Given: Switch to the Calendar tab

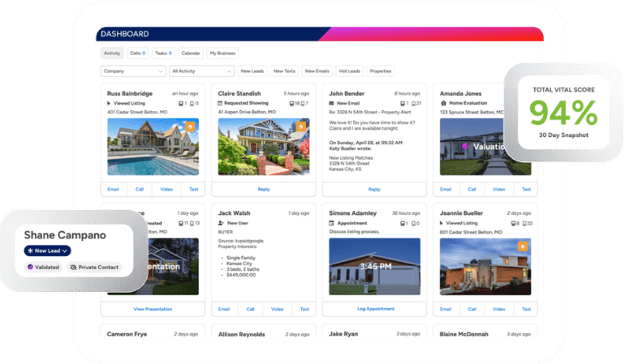Looking at the screenshot, I should tap(191, 54).
